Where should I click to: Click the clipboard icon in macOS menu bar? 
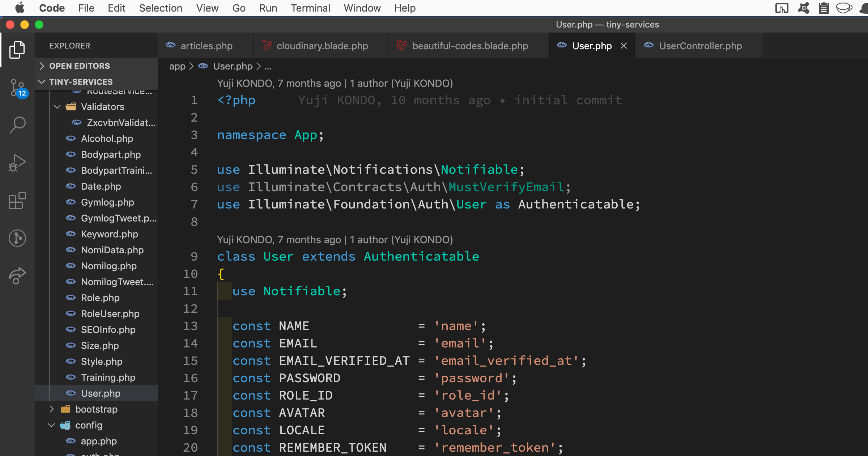[824, 8]
